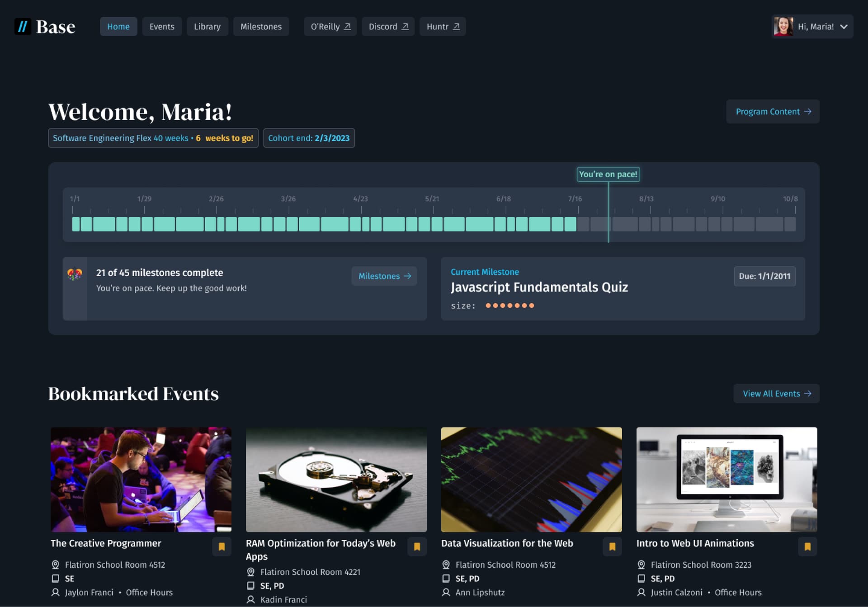Image resolution: width=868 pixels, height=607 pixels.
Task: Click the location pin icon for Intro to Web UI Animations
Action: pos(641,565)
